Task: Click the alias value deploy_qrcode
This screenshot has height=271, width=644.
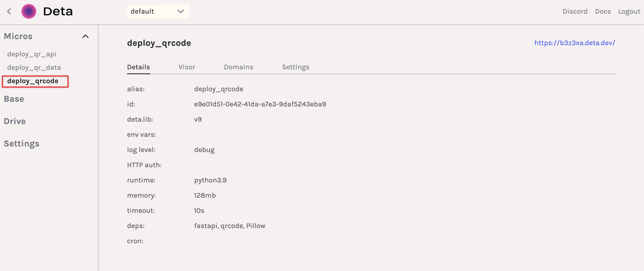Action: (218, 89)
